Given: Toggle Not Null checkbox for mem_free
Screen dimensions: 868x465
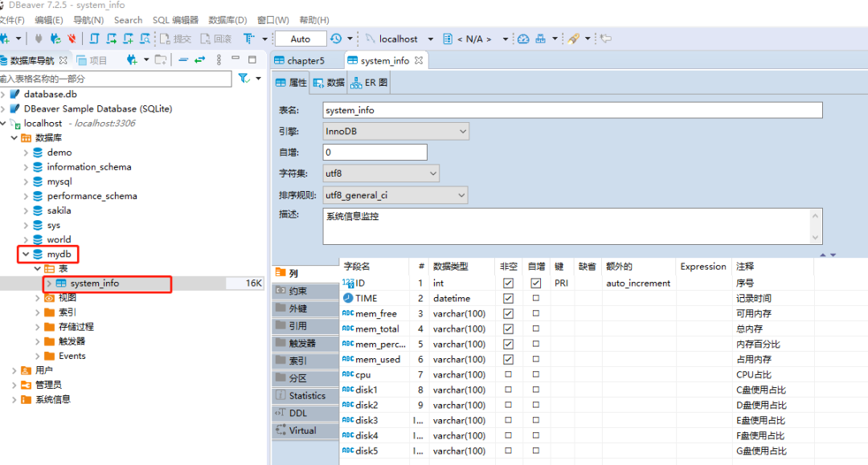Looking at the screenshot, I should pos(508,313).
